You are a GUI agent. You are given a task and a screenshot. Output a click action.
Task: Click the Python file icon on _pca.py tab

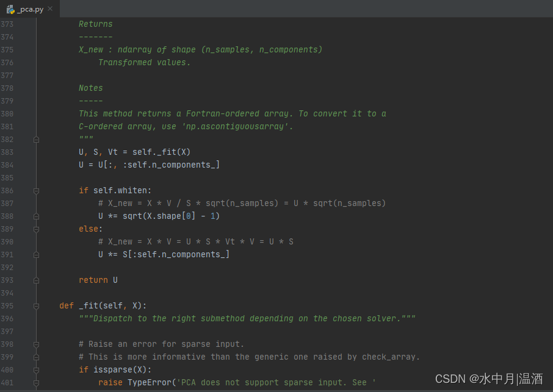tap(10, 10)
